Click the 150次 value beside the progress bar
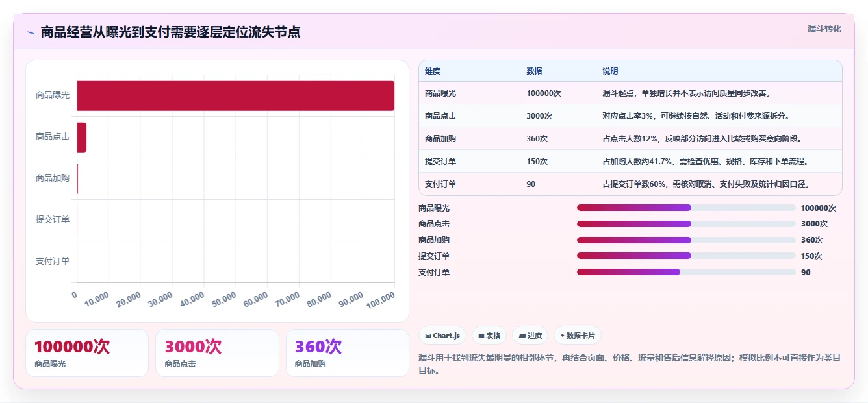Screen dimensions: 868x403 click(811, 256)
